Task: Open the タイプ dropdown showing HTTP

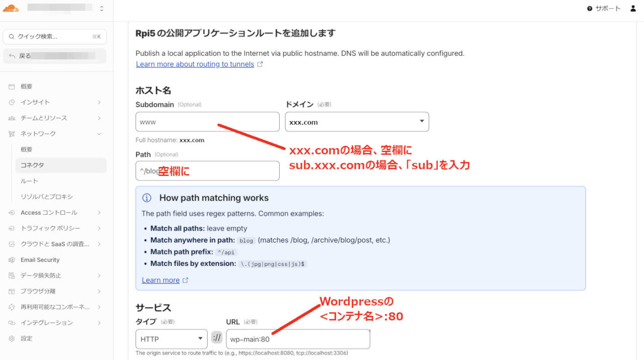Action: tap(171, 339)
